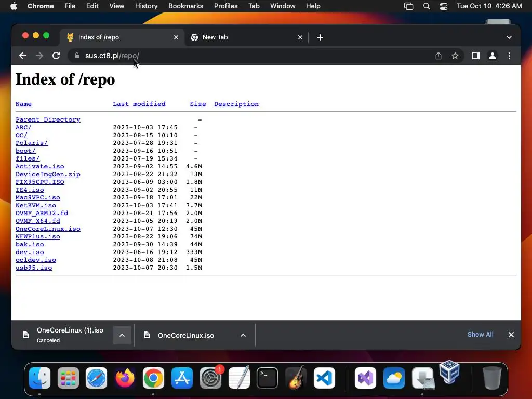Open System Settings from the Dock
Viewport: 532px width, 399px height.
(210, 378)
